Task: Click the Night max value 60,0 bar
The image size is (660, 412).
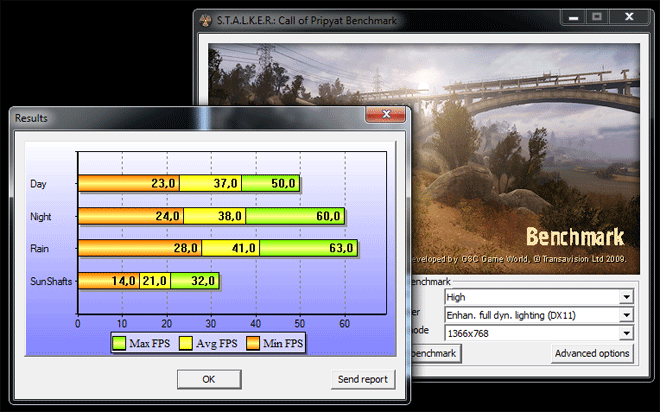Action: click(x=295, y=216)
